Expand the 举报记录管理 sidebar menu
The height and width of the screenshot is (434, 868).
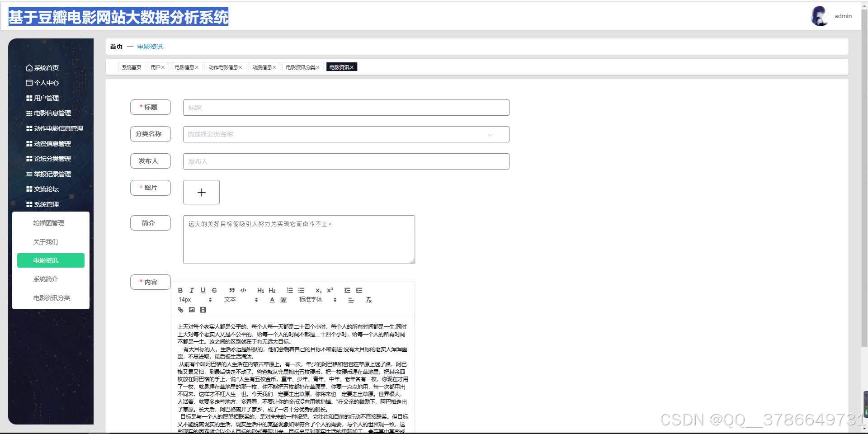[x=48, y=174]
